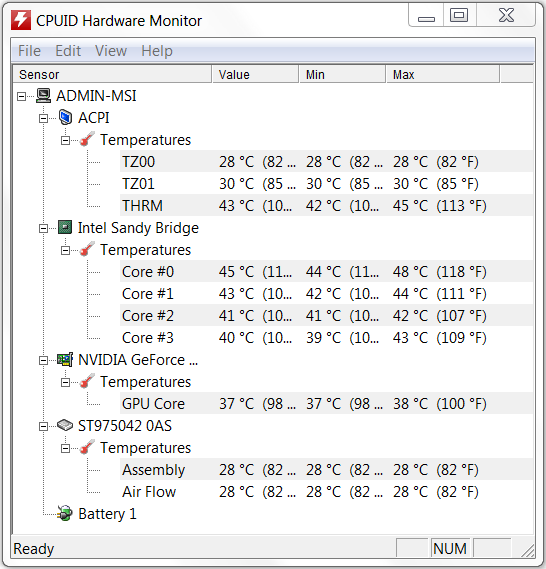Click the thermometer icon under ACPI

pyautogui.click(x=87, y=139)
